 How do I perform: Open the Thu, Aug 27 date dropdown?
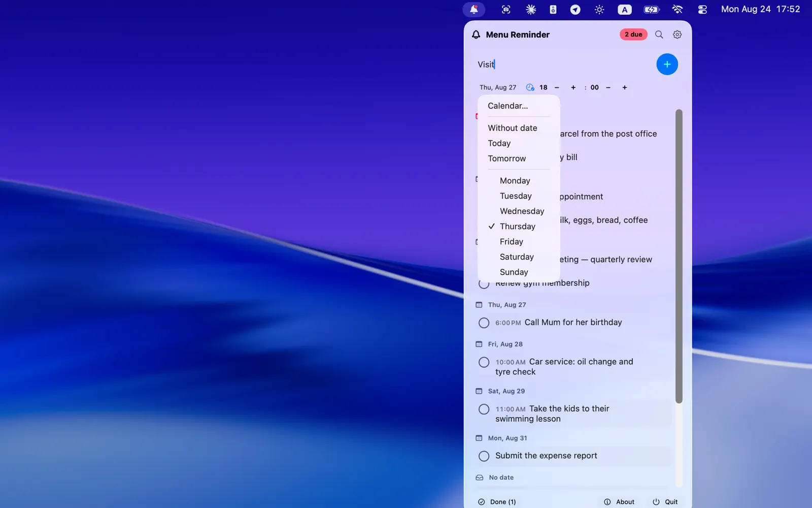pos(498,87)
